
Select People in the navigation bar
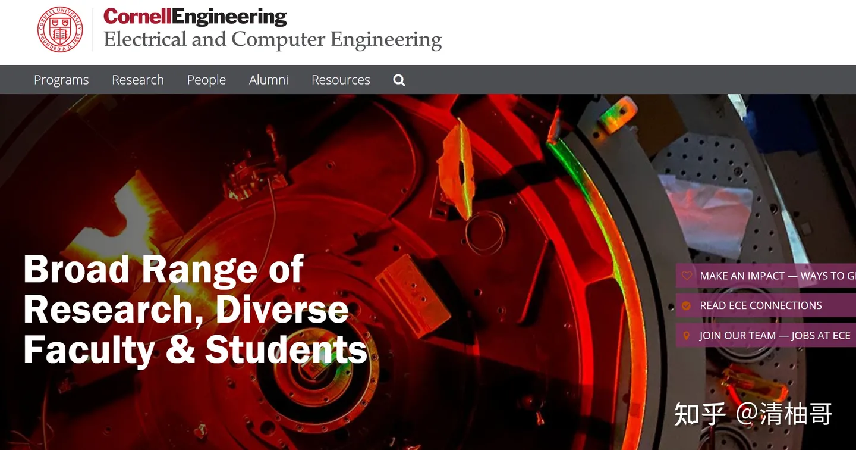point(206,80)
